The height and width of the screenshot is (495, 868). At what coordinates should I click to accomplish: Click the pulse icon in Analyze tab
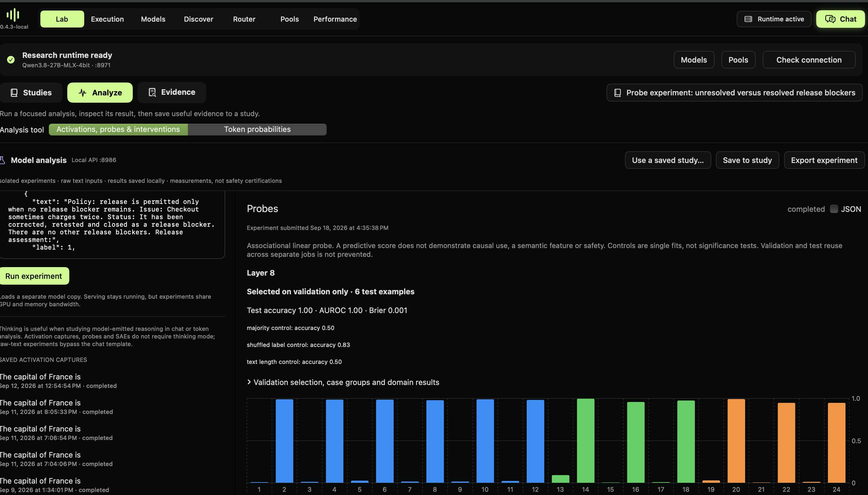(x=82, y=93)
